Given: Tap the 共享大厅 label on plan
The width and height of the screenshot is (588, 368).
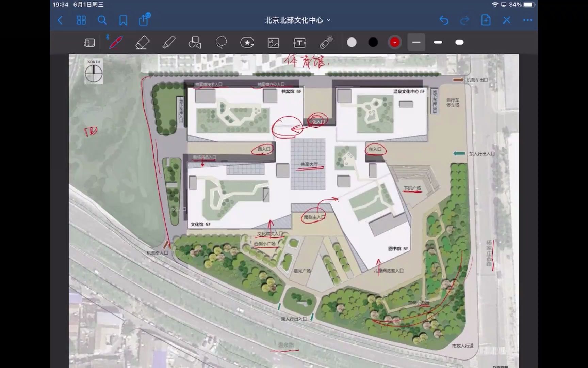Looking at the screenshot, I should point(309,164).
